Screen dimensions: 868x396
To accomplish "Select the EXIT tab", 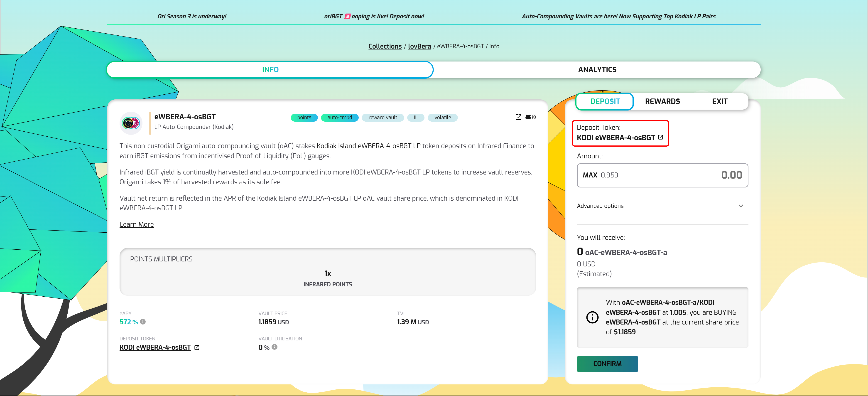I will (719, 101).
